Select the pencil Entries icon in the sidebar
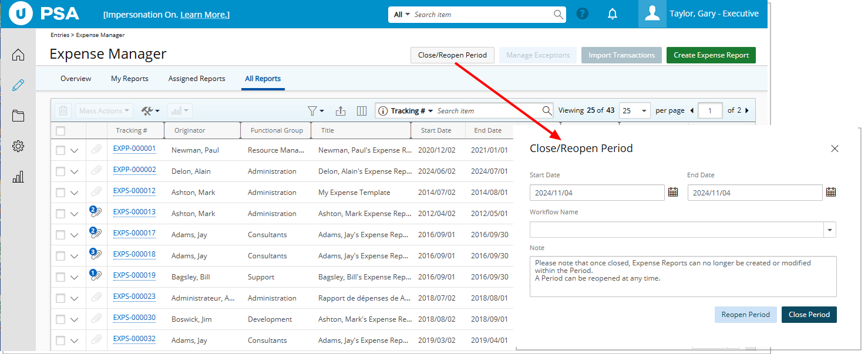 point(18,85)
